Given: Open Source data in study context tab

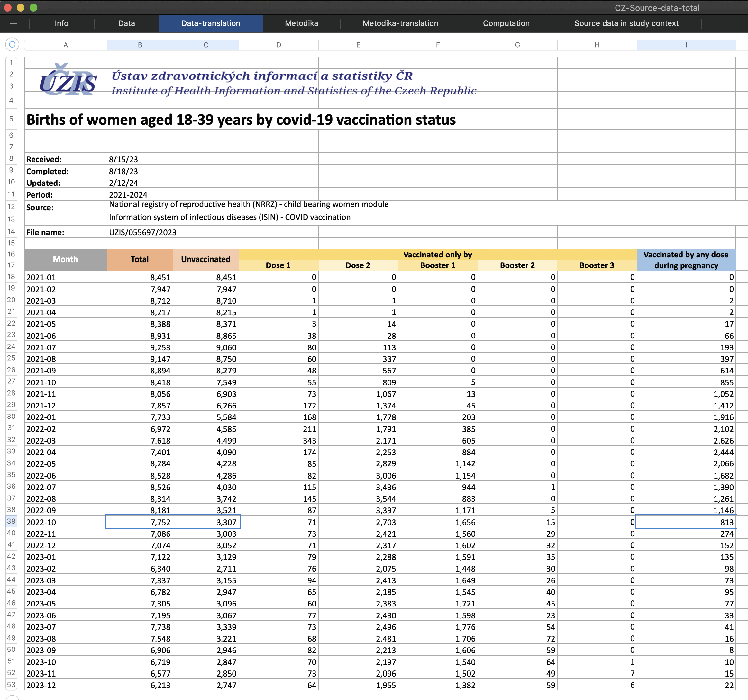Looking at the screenshot, I should [626, 23].
